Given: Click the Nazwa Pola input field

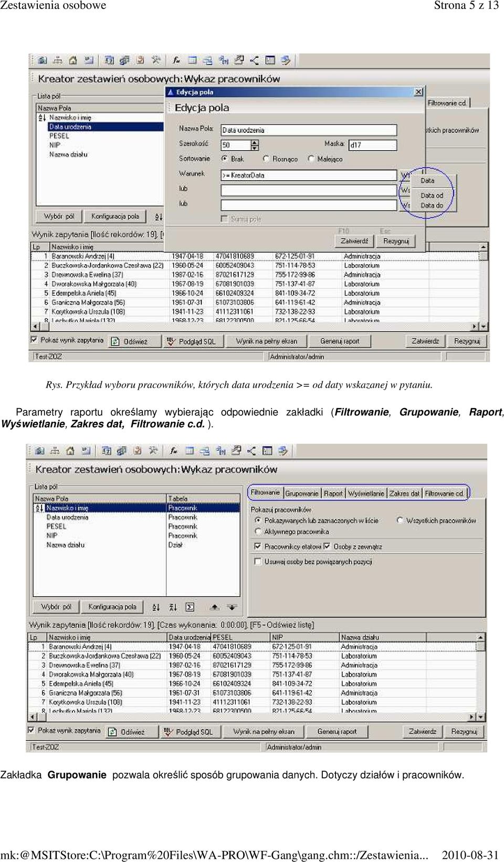Looking at the screenshot, I should pyautogui.click(x=309, y=130).
